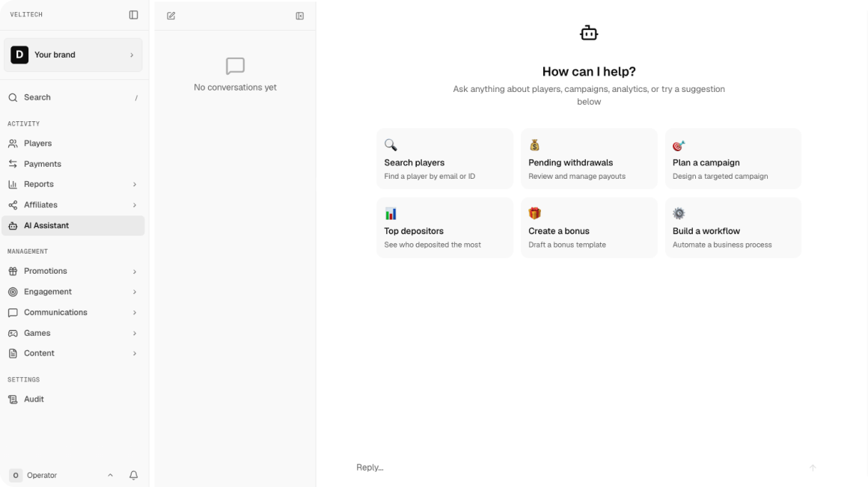Click the Communications chat icon
The image size is (868, 487).
click(x=13, y=313)
